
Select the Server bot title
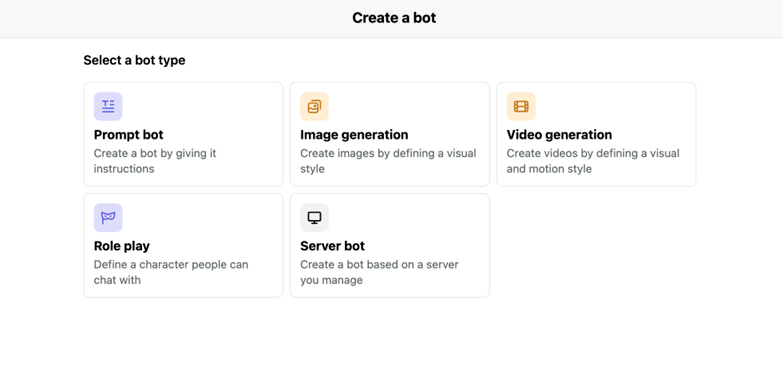(333, 246)
